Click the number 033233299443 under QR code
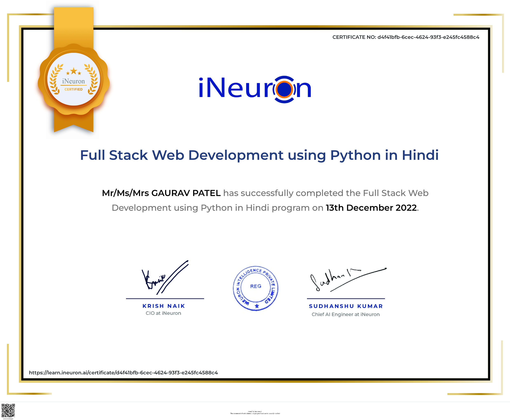Screen dimensions: 510x420 pyautogui.click(x=8, y=419)
